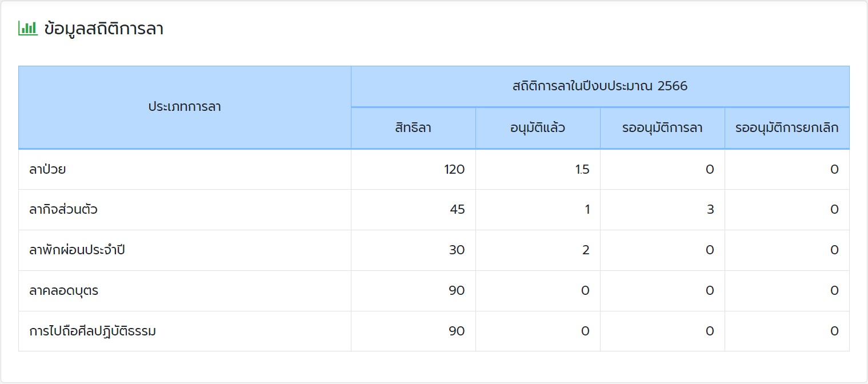
Task: Click the bar chart statistics icon
Action: click(x=28, y=28)
